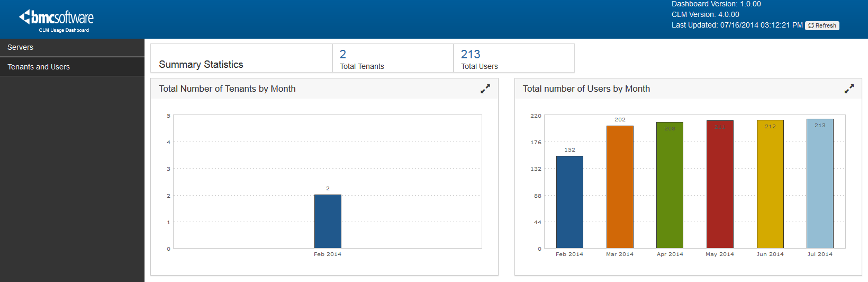Select the light blue Jul 2014 bar

[x=820, y=183]
